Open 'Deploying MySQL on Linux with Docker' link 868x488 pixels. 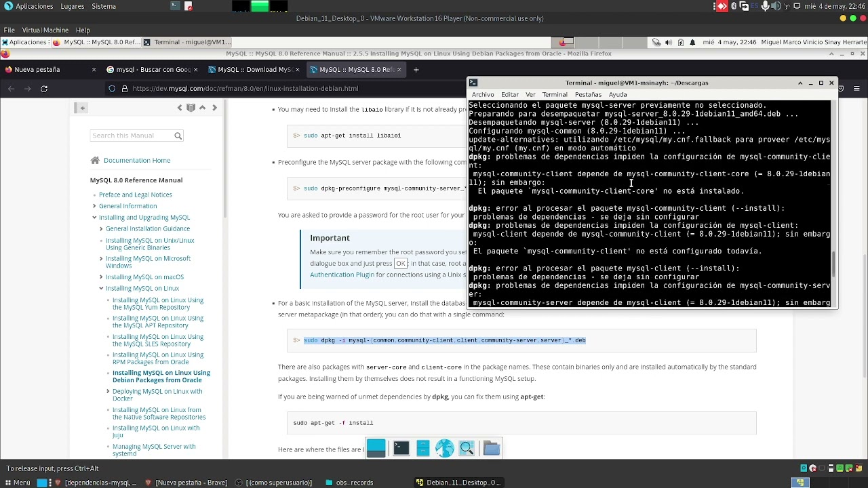click(157, 394)
